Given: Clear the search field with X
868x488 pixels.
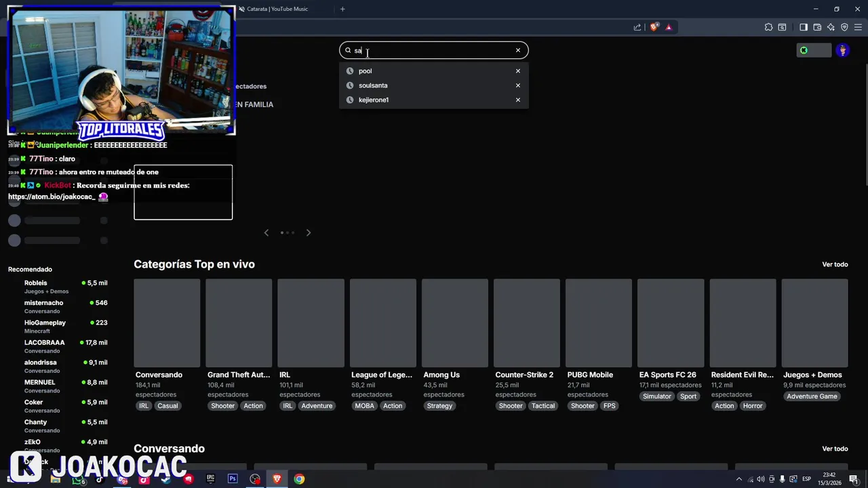Looking at the screenshot, I should (518, 50).
